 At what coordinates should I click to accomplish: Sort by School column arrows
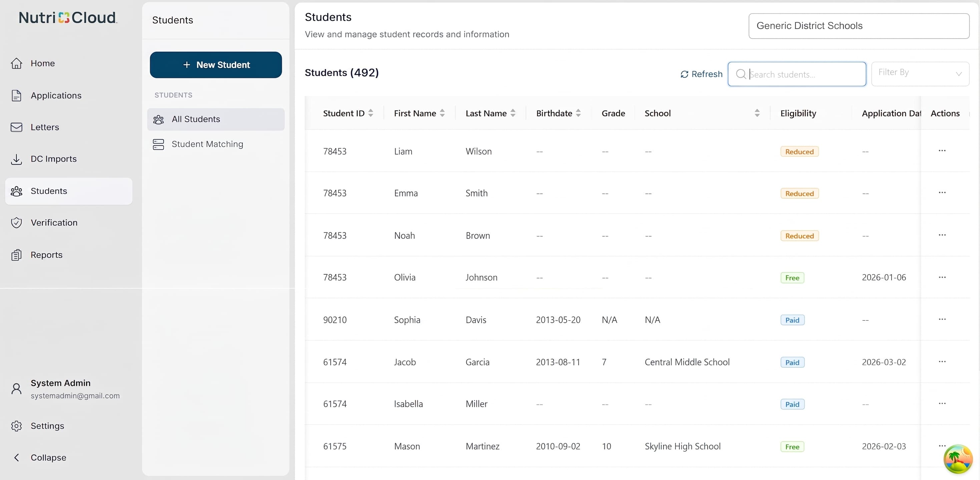click(757, 113)
